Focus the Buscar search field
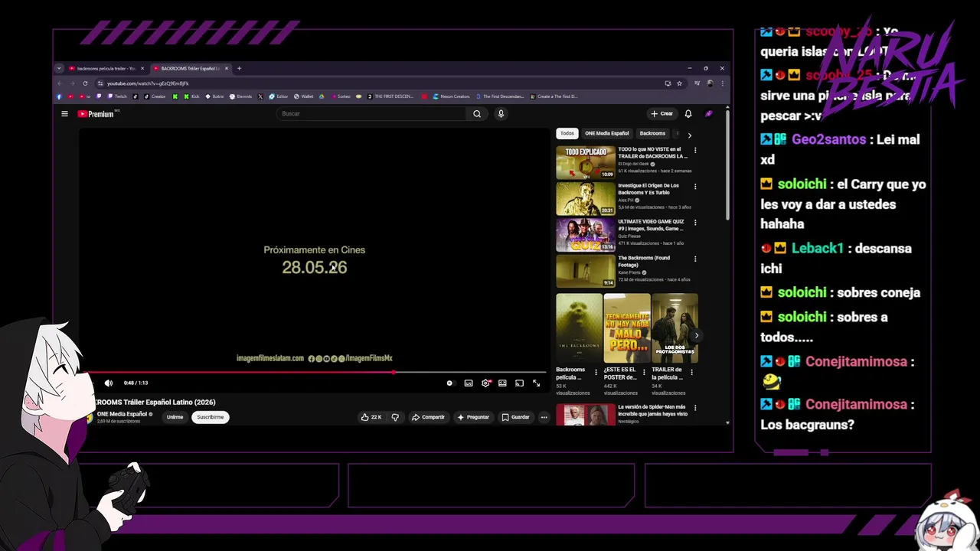Screen dimensions: 980x551 point(371,114)
